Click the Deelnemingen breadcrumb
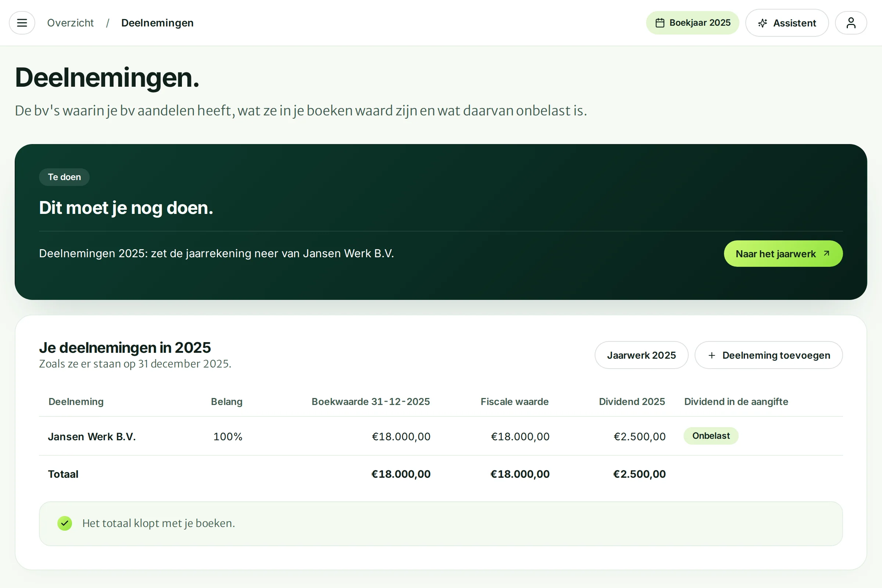 click(157, 23)
